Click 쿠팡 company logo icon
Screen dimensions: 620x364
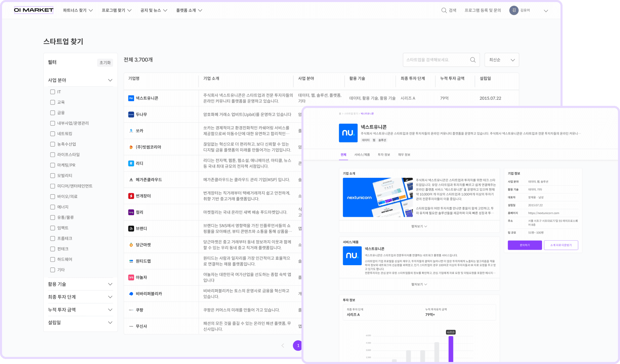click(131, 310)
